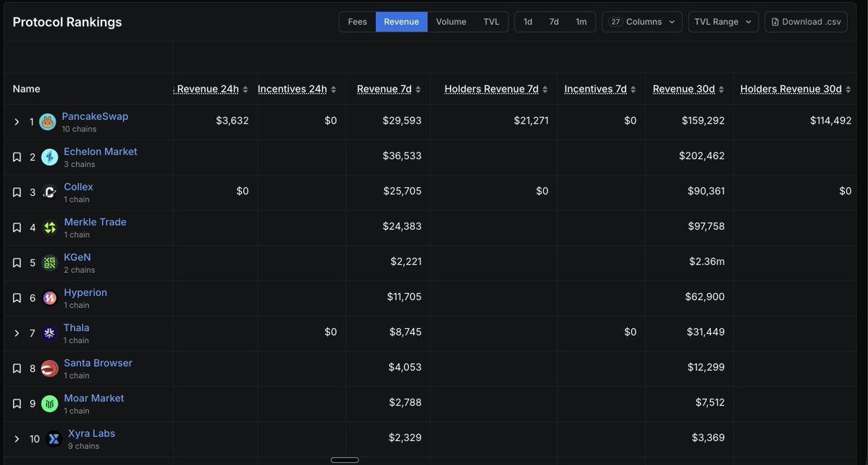This screenshot has width=868, height=465.
Task: Click the Echelon Market logo icon
Action: pos(50,157)
